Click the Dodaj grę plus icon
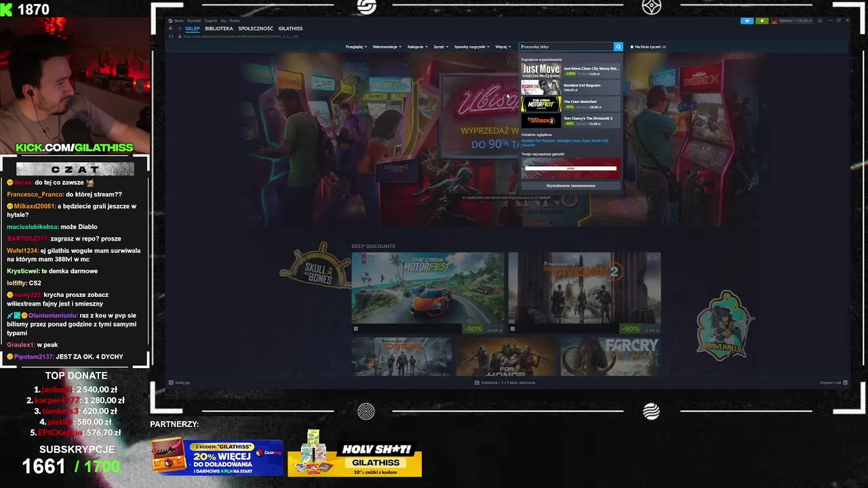The height and width of the screenshot is (488, 868). point(171,382)
